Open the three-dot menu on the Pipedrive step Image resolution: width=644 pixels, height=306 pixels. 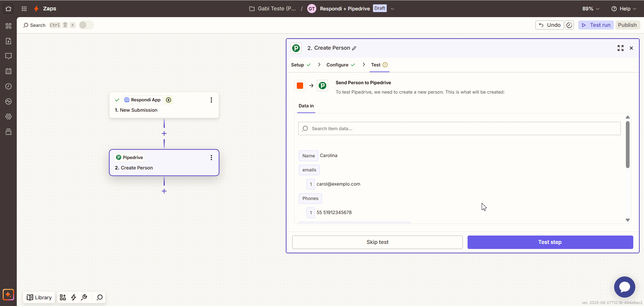pos(211,158)
